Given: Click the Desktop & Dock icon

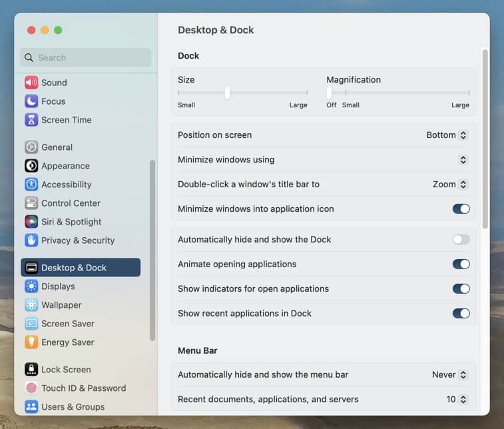Looking at the screenshot, I should coord(31,268).
